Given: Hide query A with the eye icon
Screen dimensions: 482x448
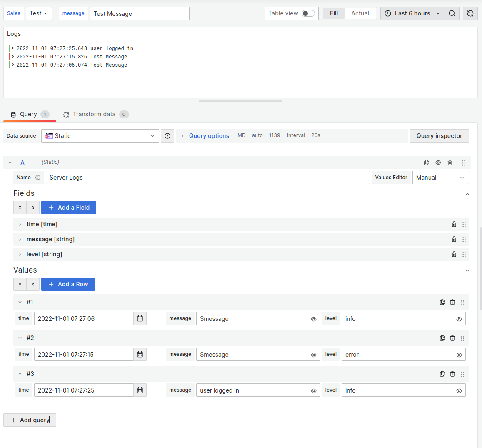Looking at the screenshot, I should 438,163.
